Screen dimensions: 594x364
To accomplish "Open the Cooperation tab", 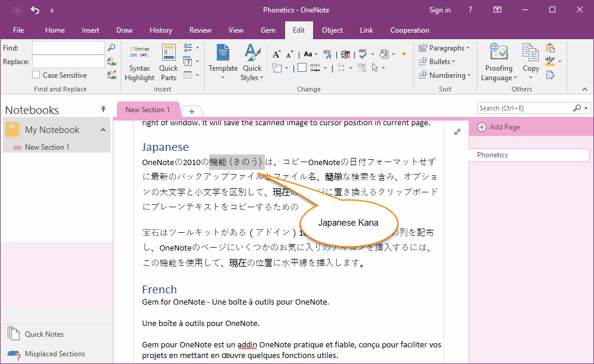I will (409, 30).
